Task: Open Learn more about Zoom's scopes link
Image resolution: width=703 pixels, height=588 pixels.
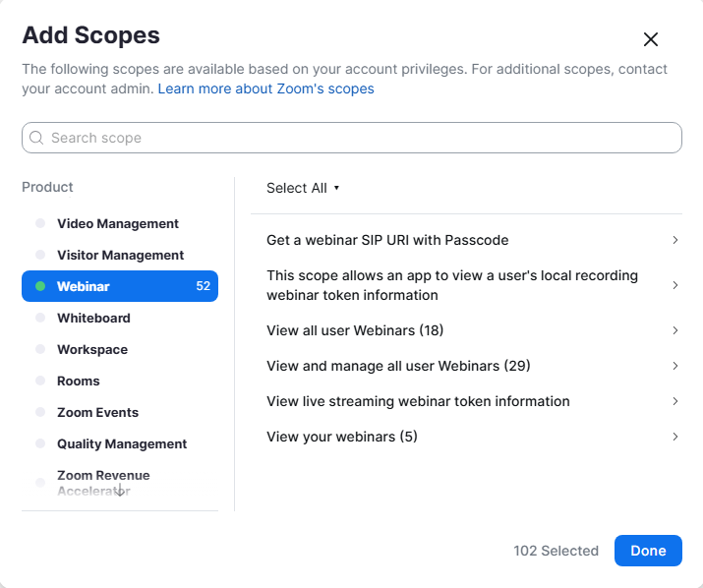Action: click(x=265, y=88)
